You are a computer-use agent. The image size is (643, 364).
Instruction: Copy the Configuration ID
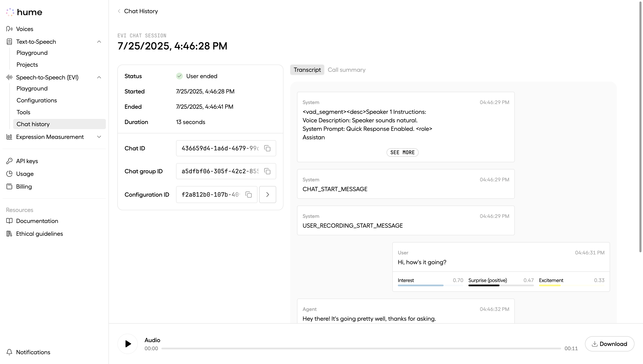[x=248, y=195]
